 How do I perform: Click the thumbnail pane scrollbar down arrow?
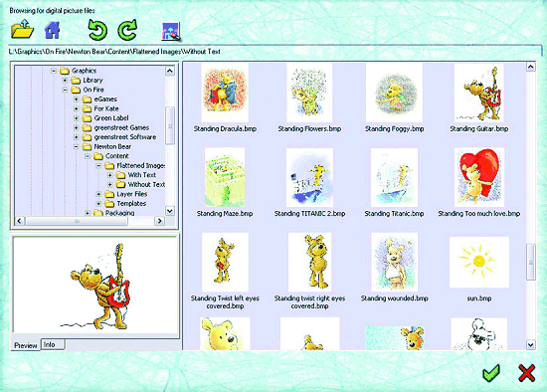531,345
